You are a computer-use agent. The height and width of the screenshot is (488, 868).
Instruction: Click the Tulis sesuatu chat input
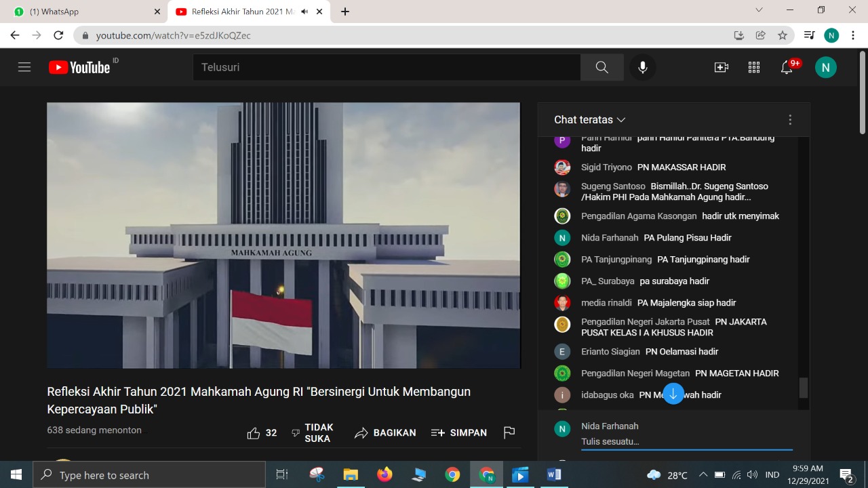pos(686,442)
